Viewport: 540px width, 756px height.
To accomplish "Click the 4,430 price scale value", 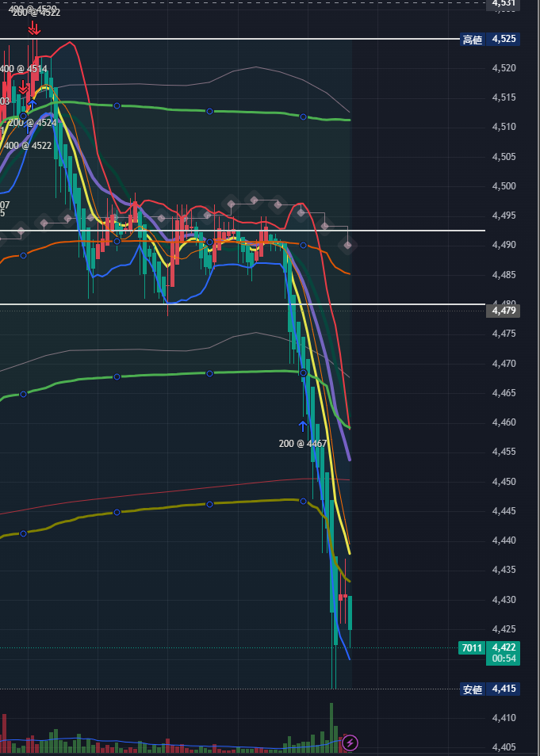I will tap(504, 600).
